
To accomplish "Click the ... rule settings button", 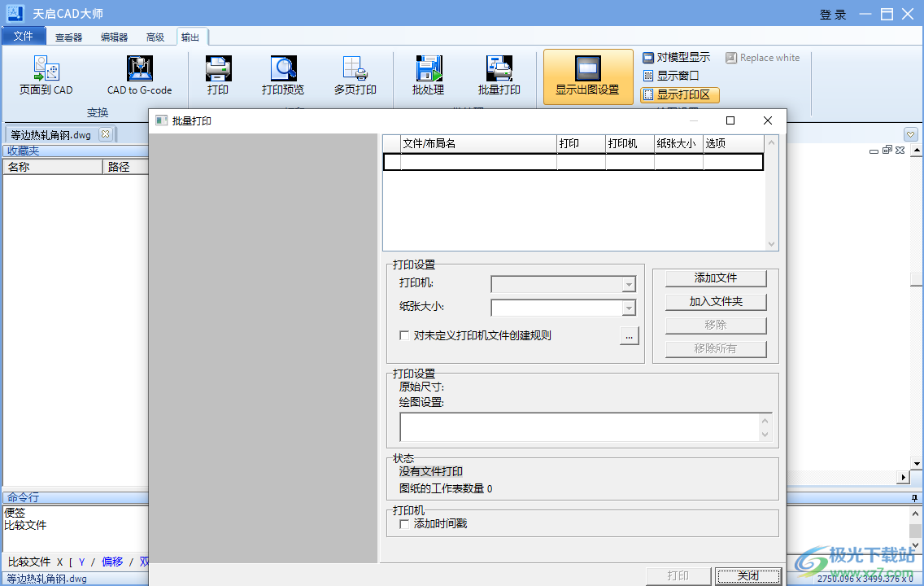I will click(x=630, y=336).
